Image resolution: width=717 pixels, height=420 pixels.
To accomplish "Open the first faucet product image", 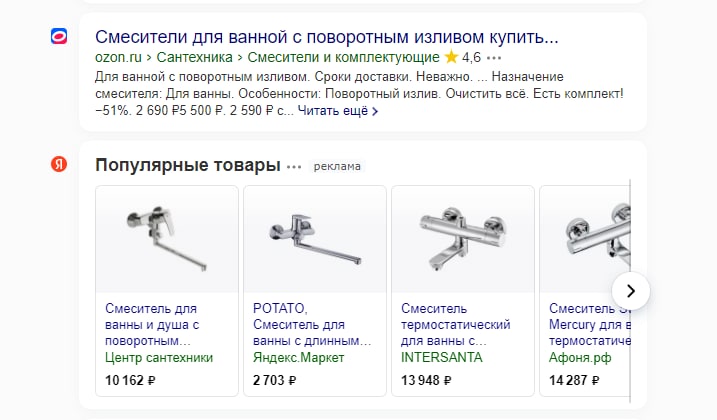I will (x=167, y=239).
